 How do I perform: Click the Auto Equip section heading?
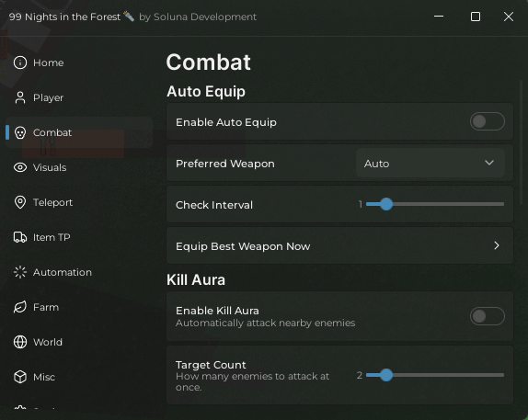pyautogui.click(x=206, y=92)
